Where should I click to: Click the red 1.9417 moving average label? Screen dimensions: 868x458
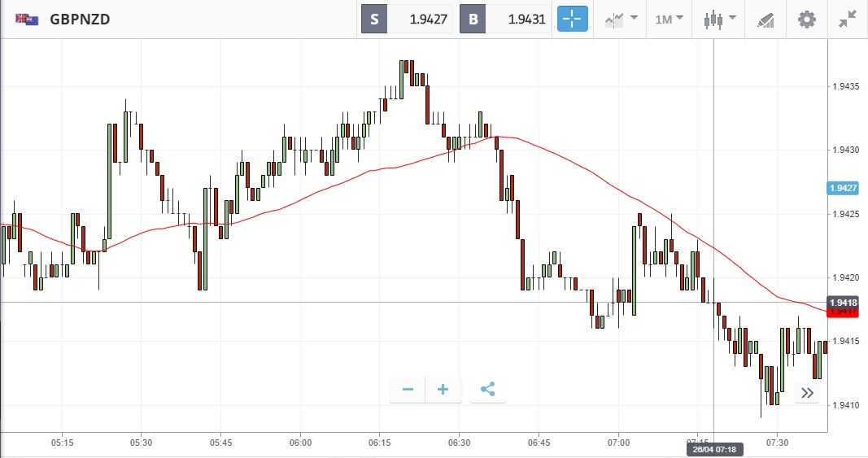(x=844, y=312)
